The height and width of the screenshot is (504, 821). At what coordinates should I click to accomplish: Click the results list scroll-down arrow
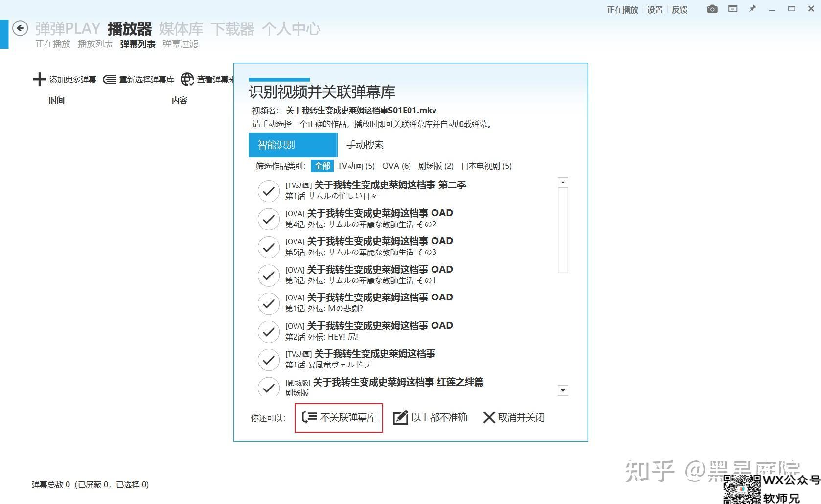[563, 390]
